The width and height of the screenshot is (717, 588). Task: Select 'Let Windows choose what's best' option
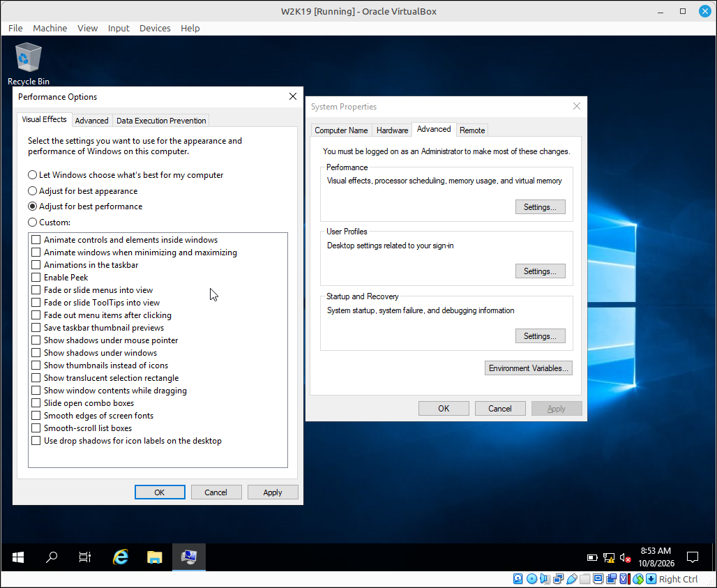click(x=126, y=175)
